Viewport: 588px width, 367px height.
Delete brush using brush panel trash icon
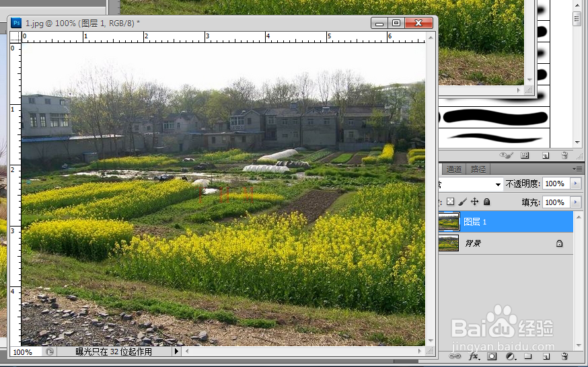point(564,155)
